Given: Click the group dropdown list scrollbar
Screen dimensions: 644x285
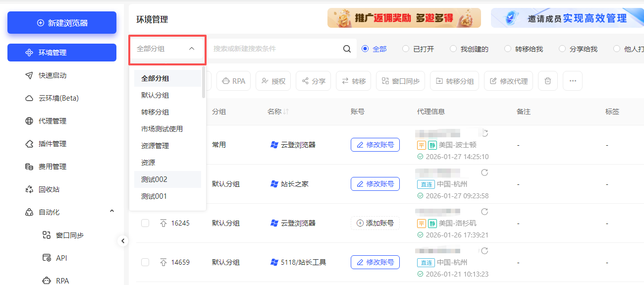Looking at the screenshot, I should tap(204, 82).
